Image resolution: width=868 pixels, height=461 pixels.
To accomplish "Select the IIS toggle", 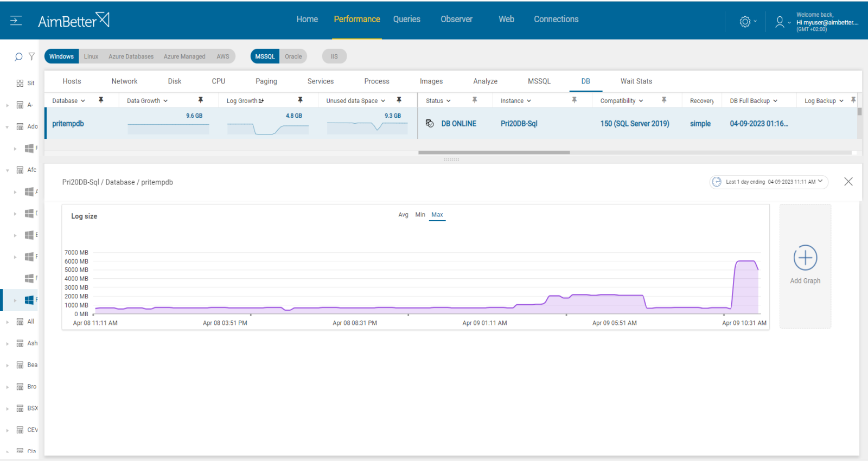I will (x=334, y=56).
